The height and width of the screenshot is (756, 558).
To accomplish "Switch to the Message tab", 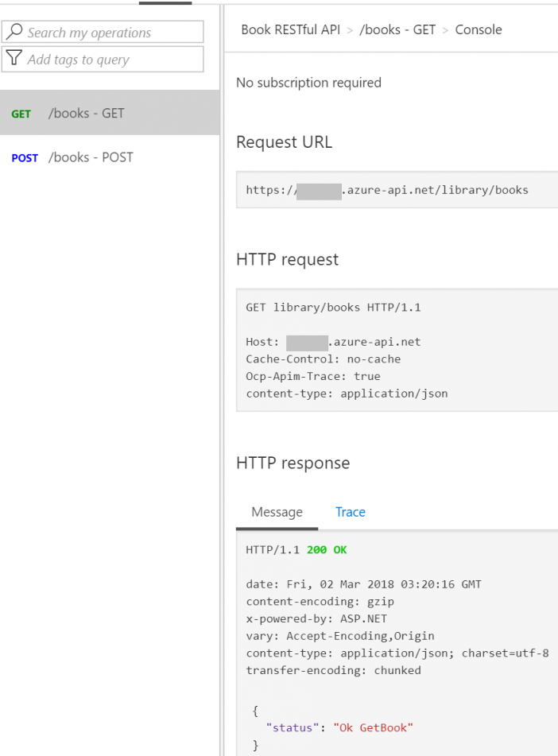I will 277,512.
